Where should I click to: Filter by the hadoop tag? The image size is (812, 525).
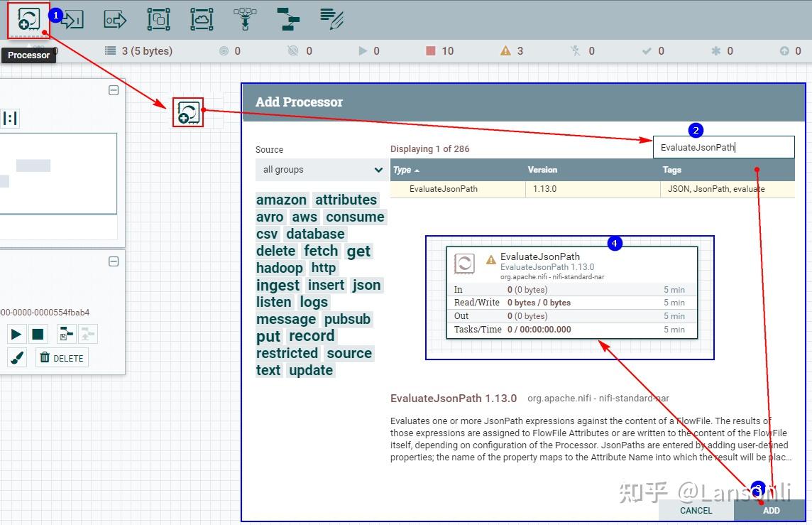[279, 269]
